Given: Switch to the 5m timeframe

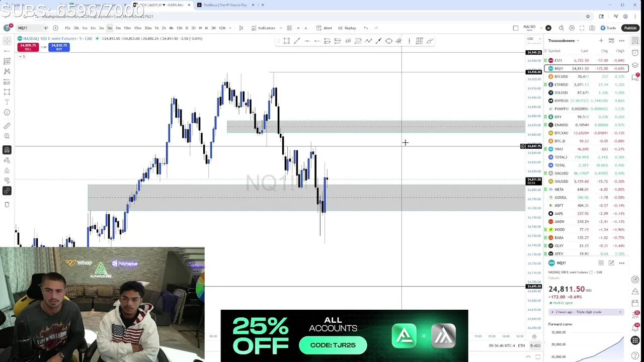Looking at the screenshot, I should (109, 28).
